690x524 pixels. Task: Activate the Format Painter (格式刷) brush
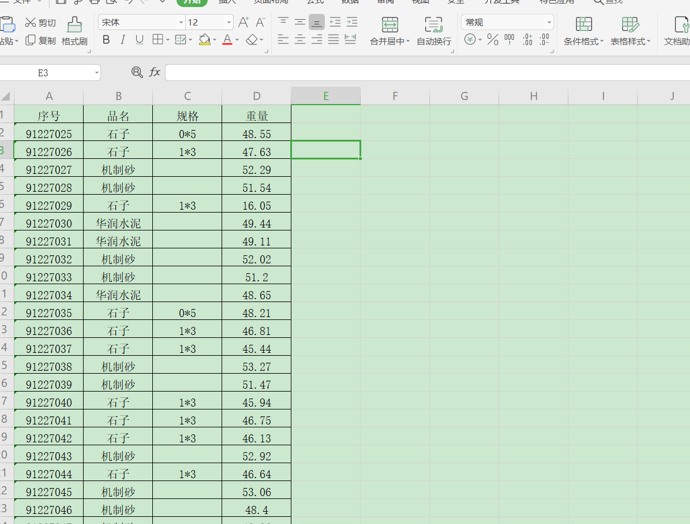74,31
